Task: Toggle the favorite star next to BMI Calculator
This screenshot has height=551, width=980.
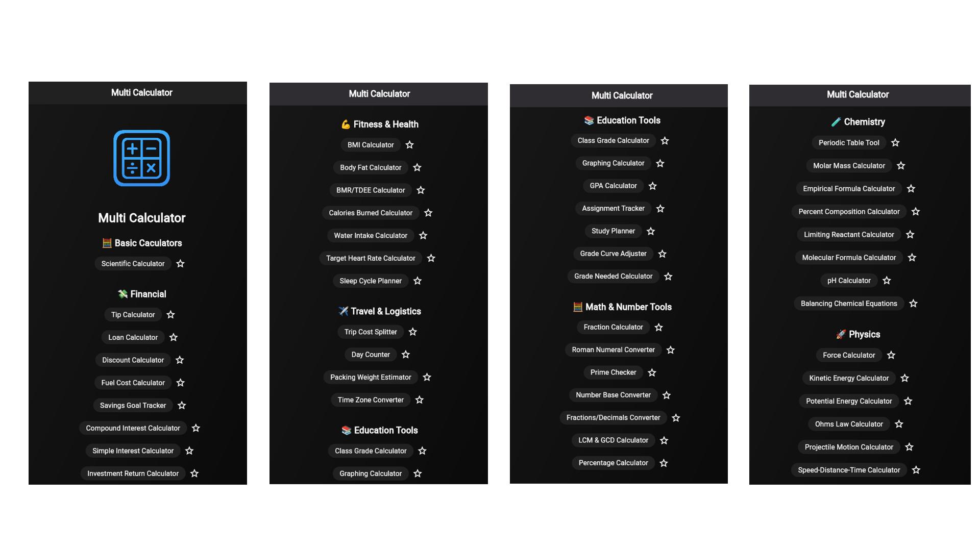Action: (409, 145)
